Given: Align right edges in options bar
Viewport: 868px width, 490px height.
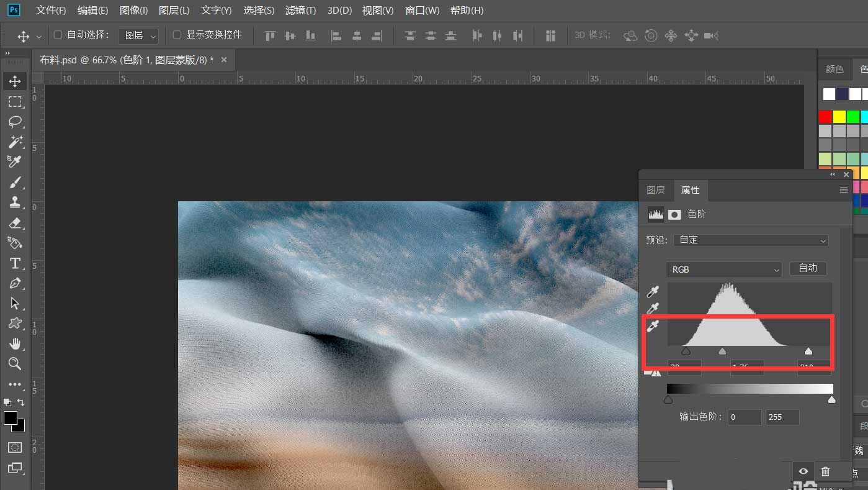Looking at the screenshot, I should (377, 36).
